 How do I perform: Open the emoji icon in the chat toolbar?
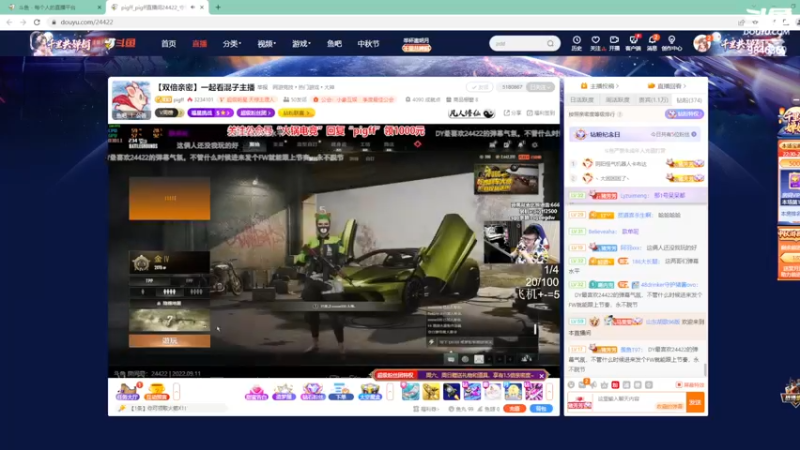[571, 385]
